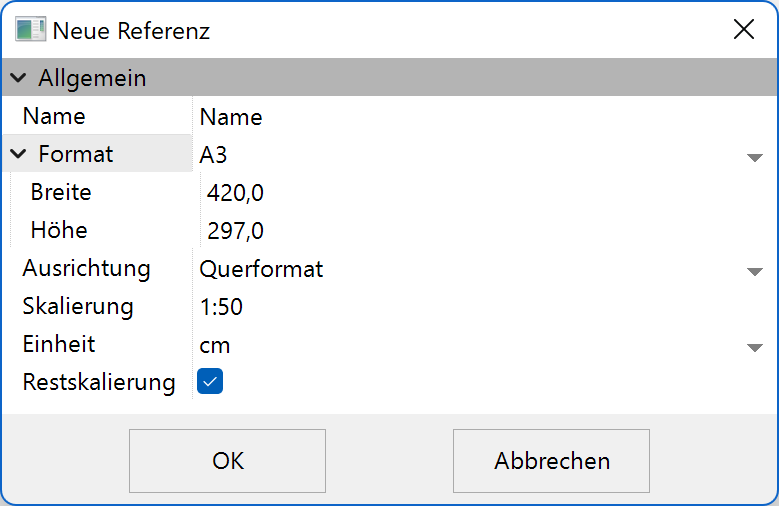Collapse the Format property group chevron
The image size is (779, 506).
point(19,155)
